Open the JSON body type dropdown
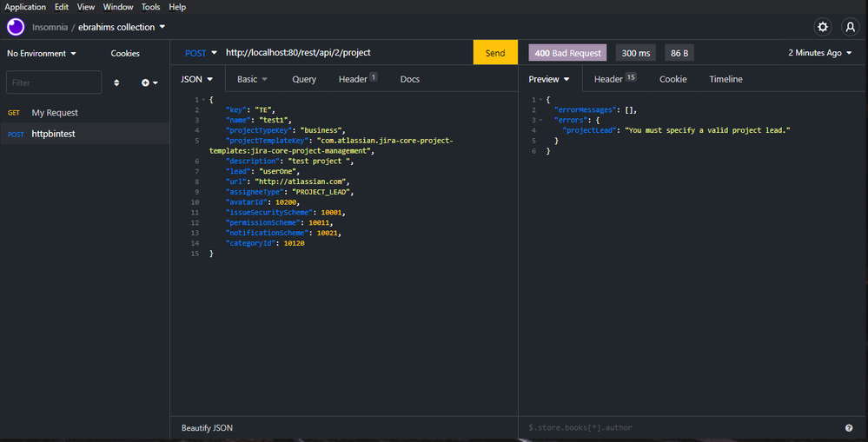This screenshot has height=442, width=868. pos(197,79)
